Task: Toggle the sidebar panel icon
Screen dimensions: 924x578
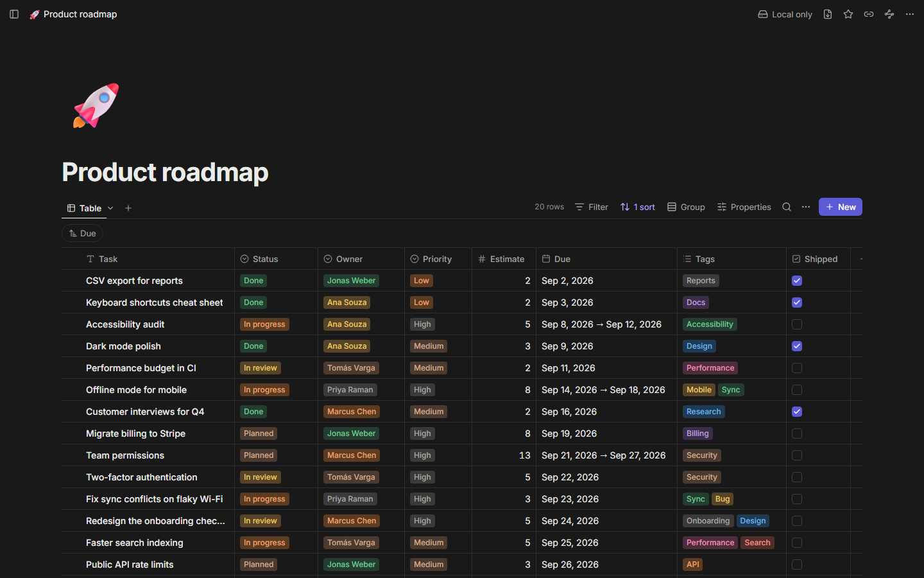Action: tap(14, 14)
